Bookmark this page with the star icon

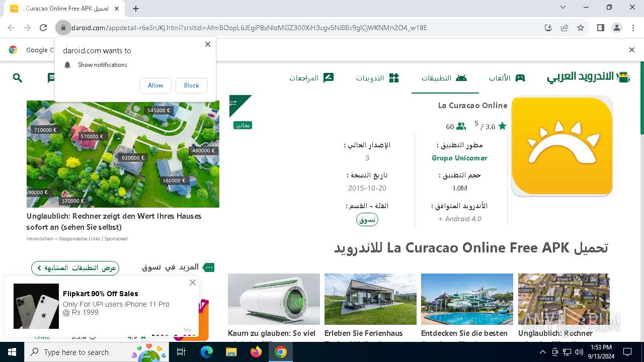coord(581,28)
